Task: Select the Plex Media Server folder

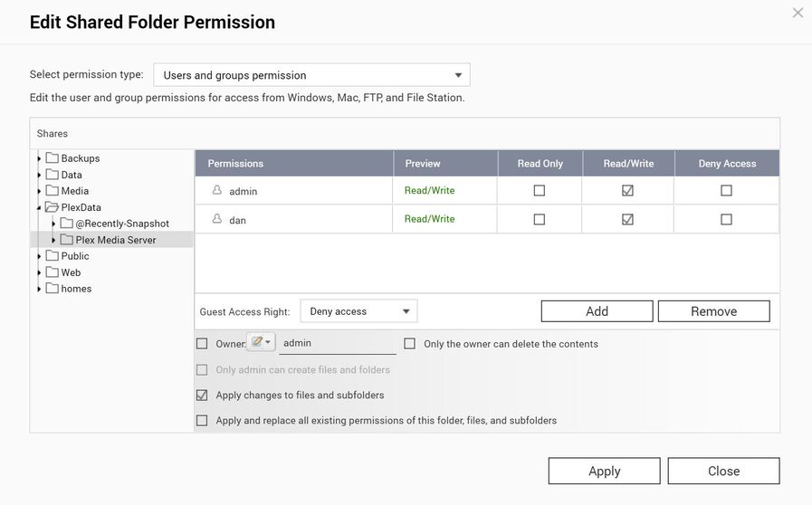Action: pos(115,240)
